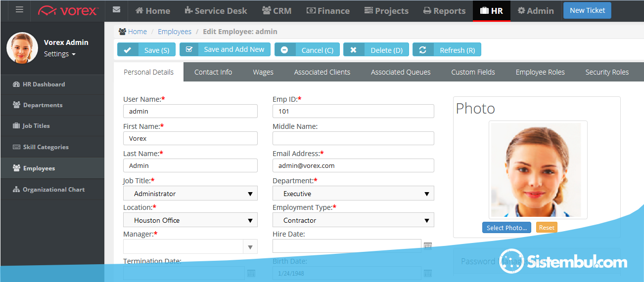Click the Select Photo button
Viewport: 644px width, 282px height.
coord(506,228)
